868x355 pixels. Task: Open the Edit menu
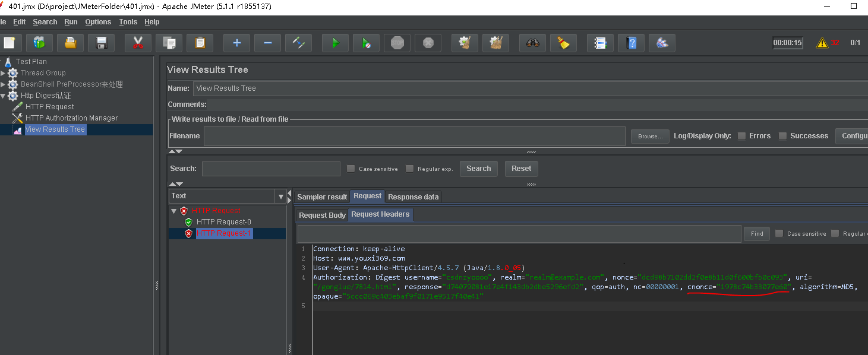pos(20,22)
